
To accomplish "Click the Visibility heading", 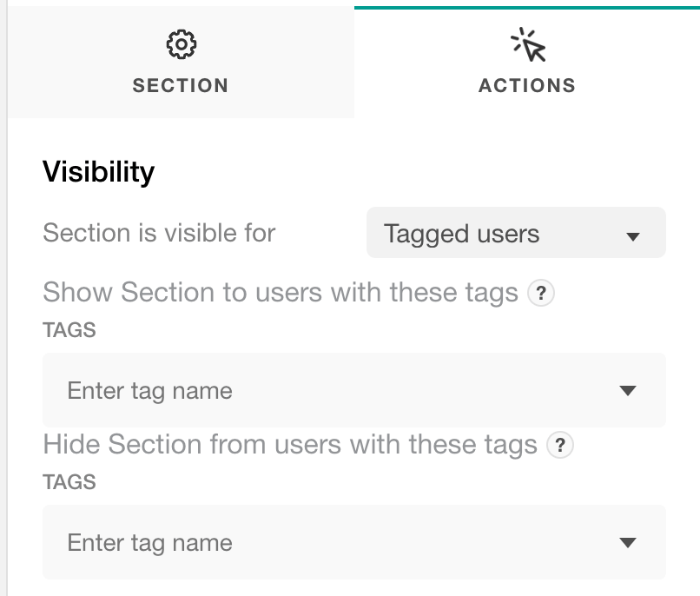I will tap(99, 172).
